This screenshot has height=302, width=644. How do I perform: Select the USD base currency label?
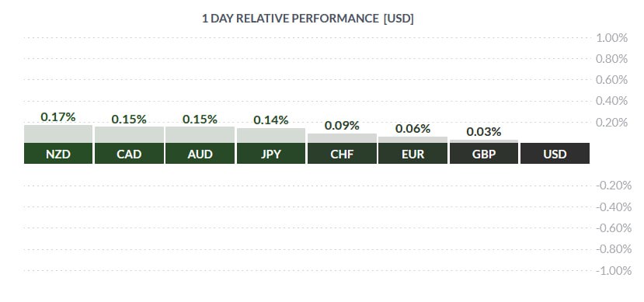point(555,154)
